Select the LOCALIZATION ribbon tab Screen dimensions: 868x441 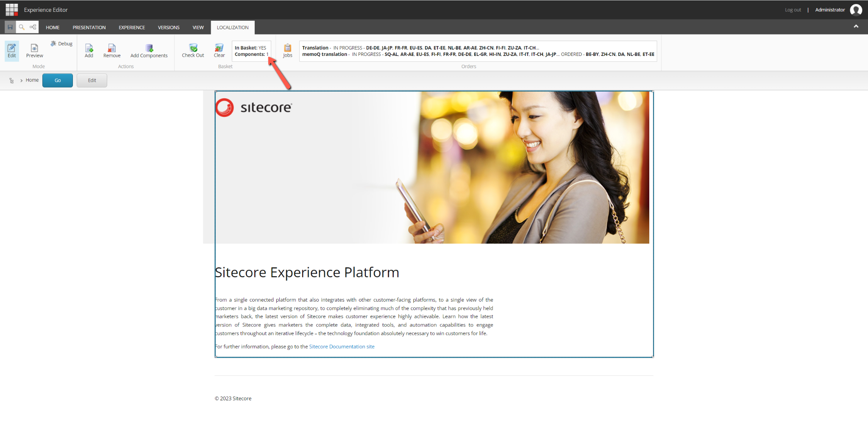click(233, 28)
